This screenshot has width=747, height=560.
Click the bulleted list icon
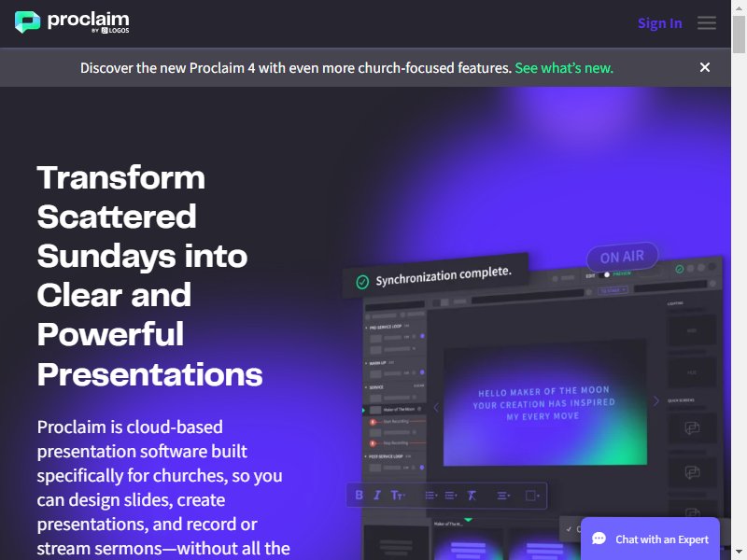coord(430,496)
